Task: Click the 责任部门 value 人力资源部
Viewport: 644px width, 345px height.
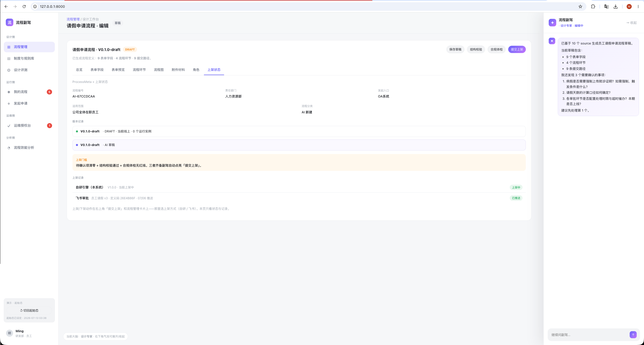Action: pyautogui.click(x=233, y=96)
